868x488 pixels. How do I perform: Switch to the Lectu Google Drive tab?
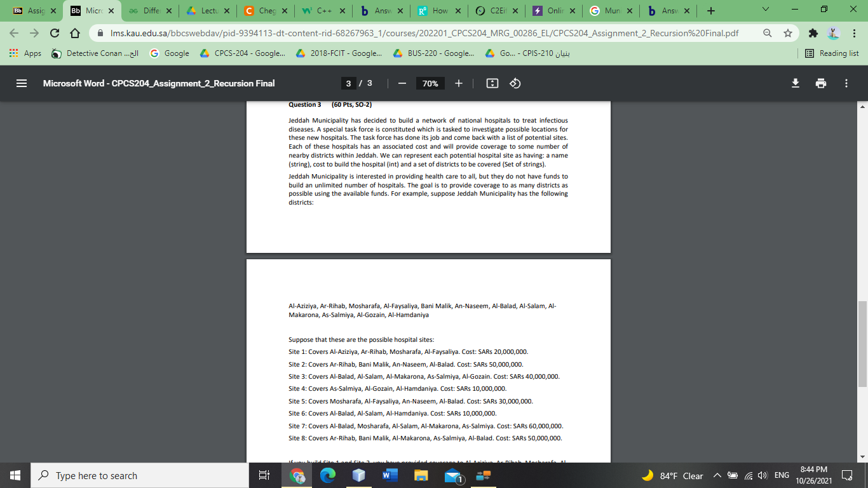click(208, 11)
